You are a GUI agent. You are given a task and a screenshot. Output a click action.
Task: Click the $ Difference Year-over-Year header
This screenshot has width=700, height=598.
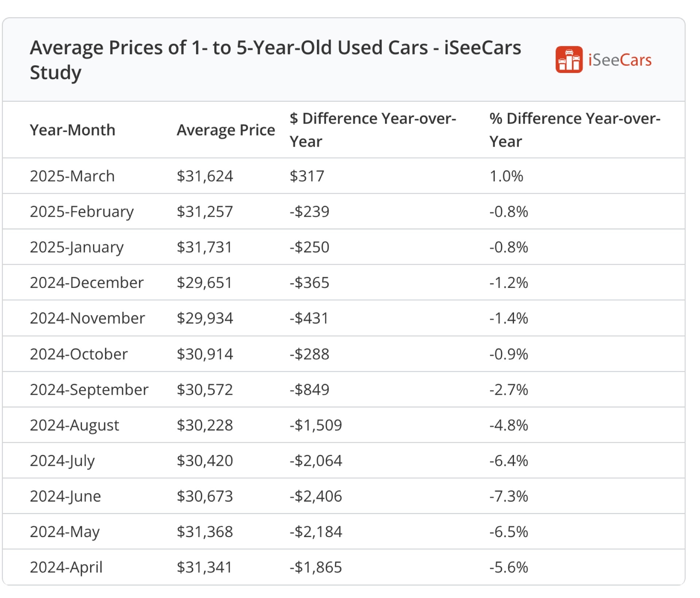373,130
